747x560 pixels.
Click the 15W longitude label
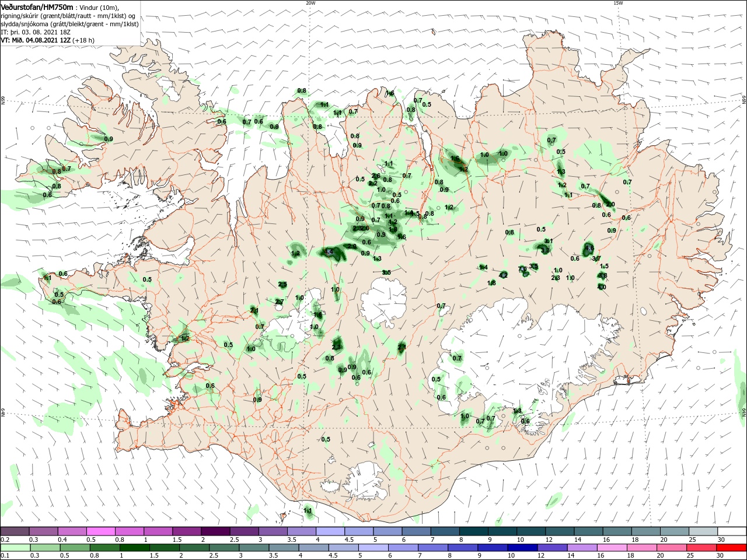click(x=619, y=3)
